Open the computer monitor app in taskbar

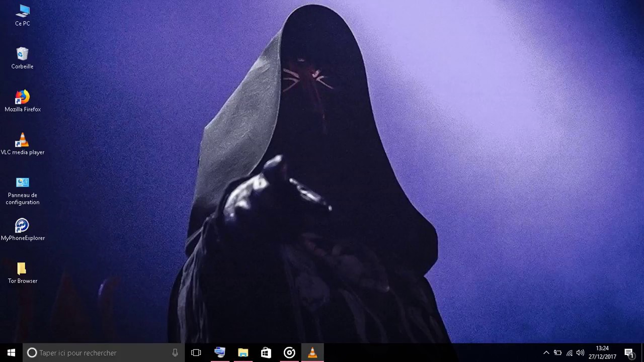[x=220, y=352]
